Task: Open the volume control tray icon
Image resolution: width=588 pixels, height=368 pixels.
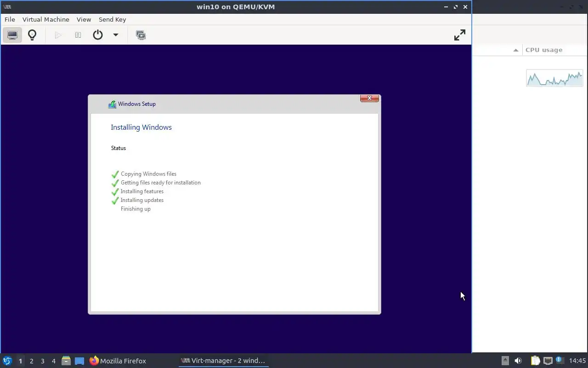Action: [518, 361]
